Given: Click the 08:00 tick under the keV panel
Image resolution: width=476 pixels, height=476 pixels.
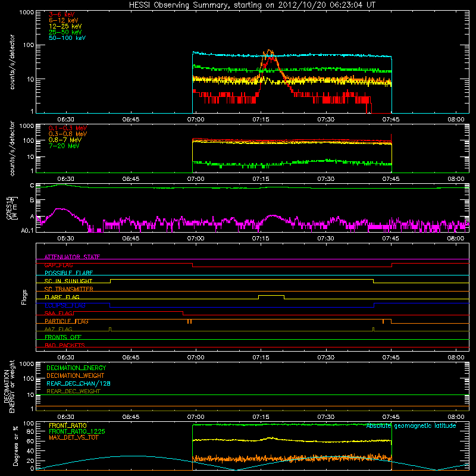Looking at the screenshot, I should [456, 120].
